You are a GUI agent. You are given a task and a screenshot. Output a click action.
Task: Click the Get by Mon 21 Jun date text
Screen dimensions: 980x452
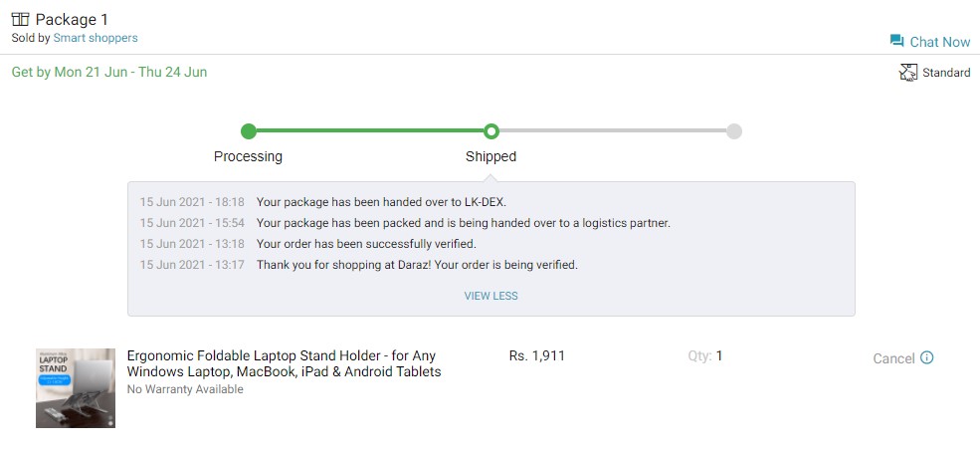[x=109, y=72]
